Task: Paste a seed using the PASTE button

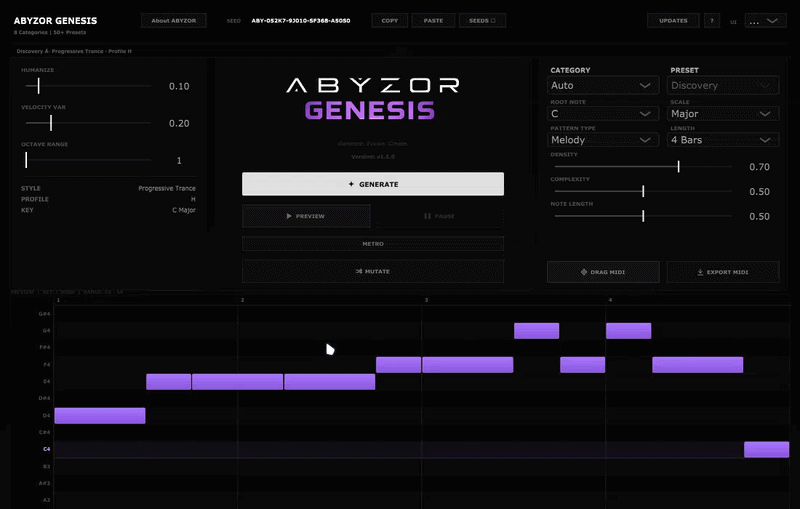Action: [x=433, y=20]
